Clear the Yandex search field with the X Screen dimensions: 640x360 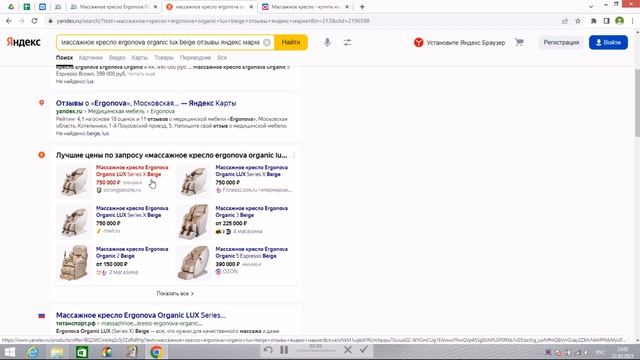tap(267, 42)
